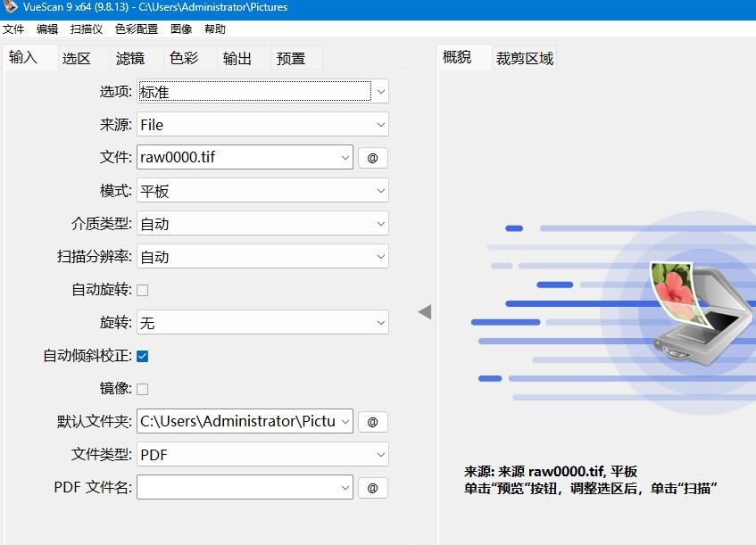Image resolution: width=756 pixels, height=545 pixels.
Task: Open the 来源 dropdown showing File
Action: click(262, 124)
